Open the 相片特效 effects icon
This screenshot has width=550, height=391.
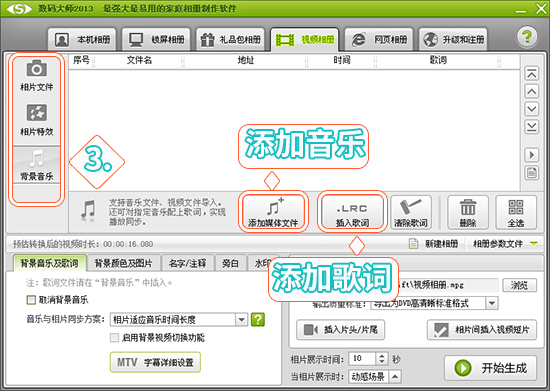(36, 113)
